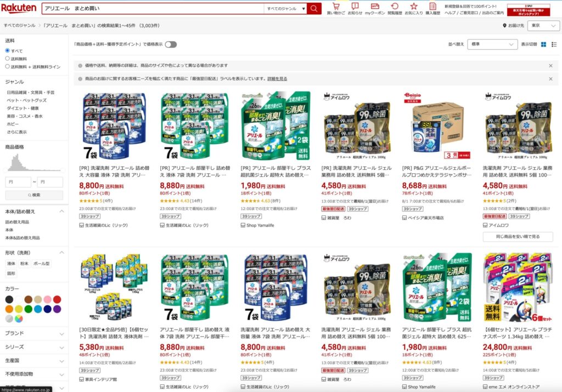Select the 送料無料 shipping radio button
The width and height of the screenshot is (562, 392).
(7, 58)
